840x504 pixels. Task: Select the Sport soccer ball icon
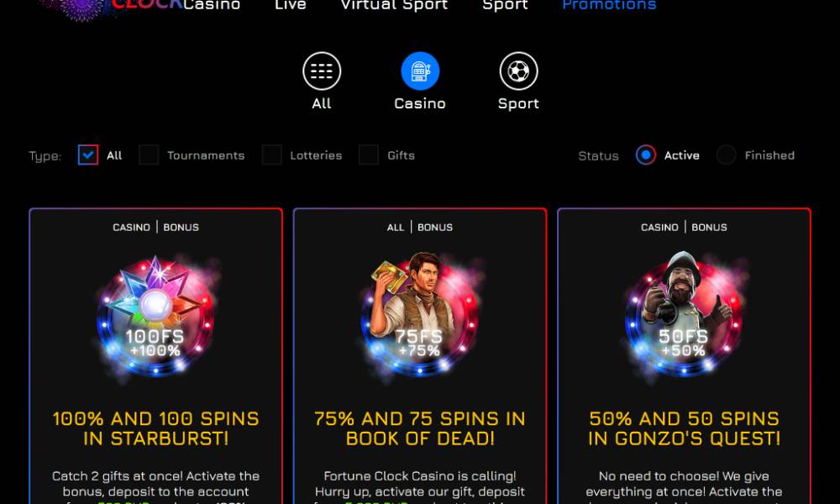(518, 71)
